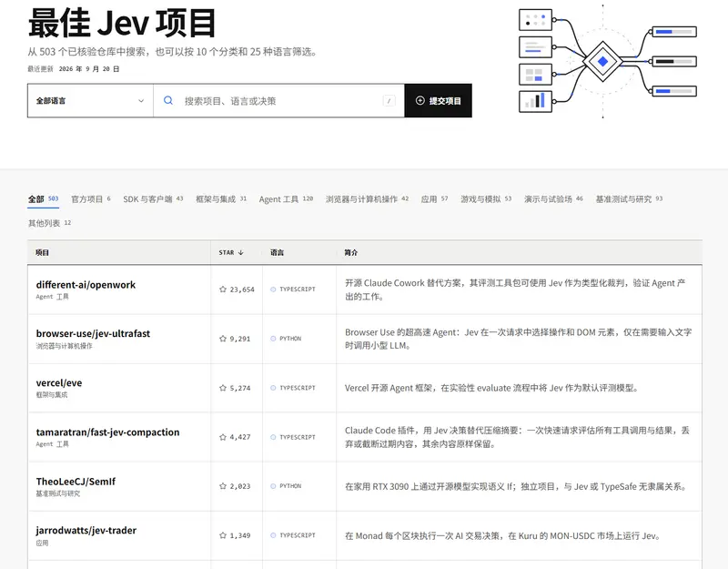Open the 应用 tab
This screenshot has width=728, height=569.
coord(435,199)
